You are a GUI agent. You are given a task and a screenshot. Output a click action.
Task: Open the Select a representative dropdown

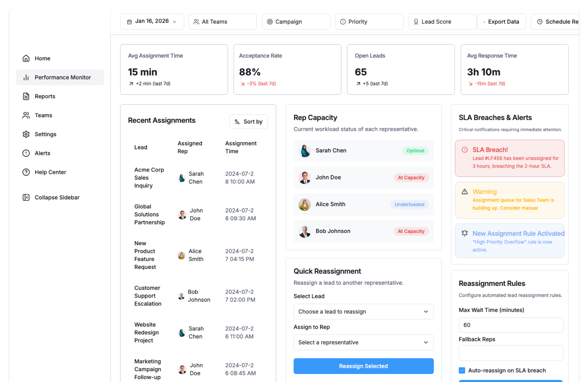tap(363, 342)
